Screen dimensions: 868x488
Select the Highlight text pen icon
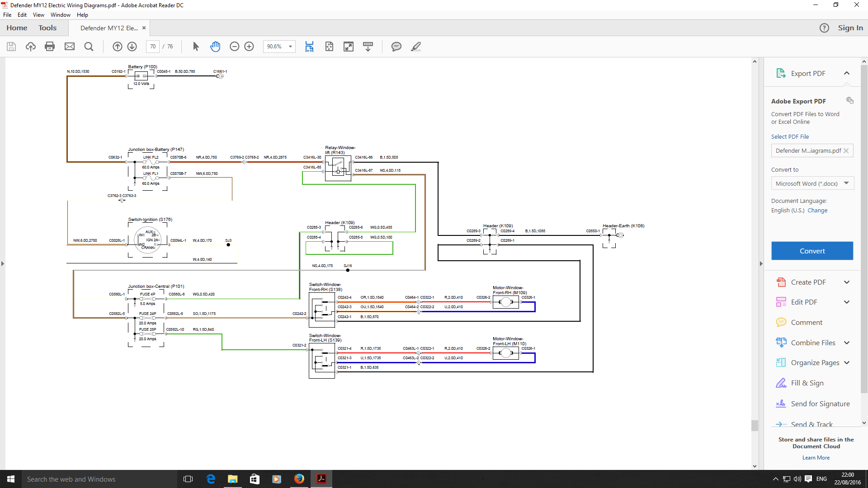416,47
